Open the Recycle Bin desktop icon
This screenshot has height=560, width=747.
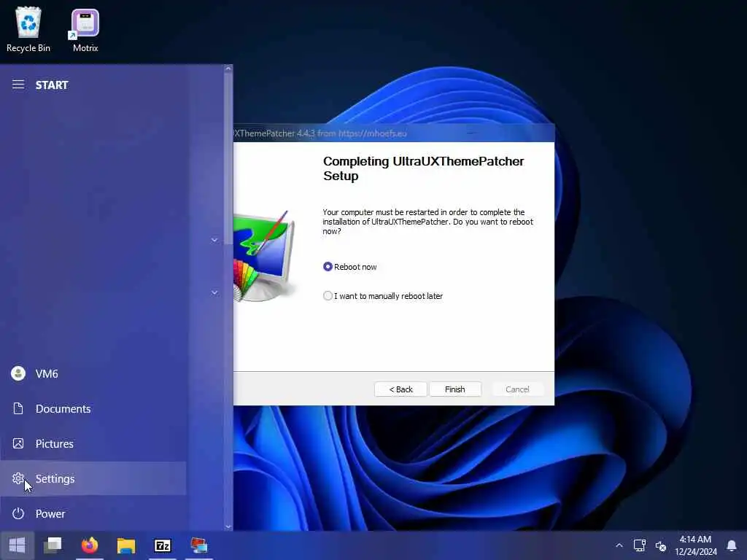(x=28, y=29)
